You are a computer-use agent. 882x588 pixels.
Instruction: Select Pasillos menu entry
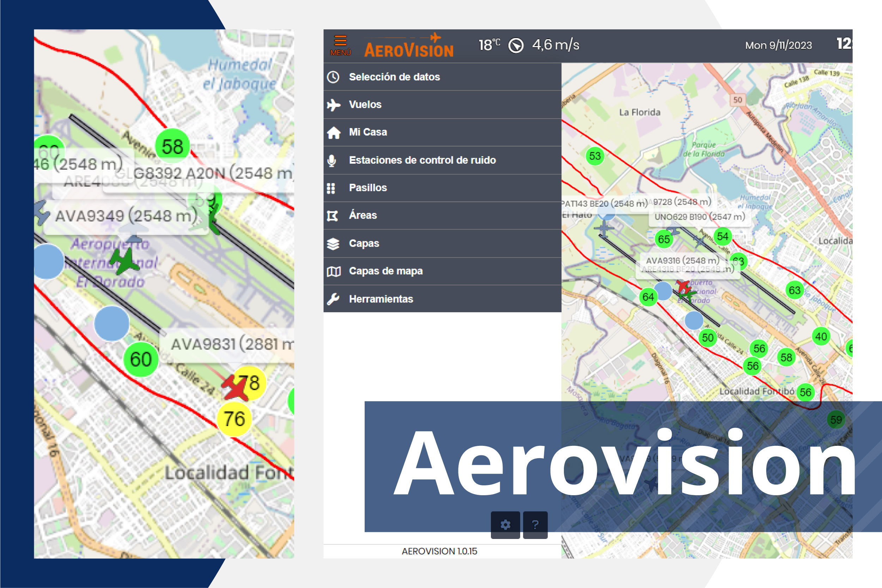pos(442,188)
